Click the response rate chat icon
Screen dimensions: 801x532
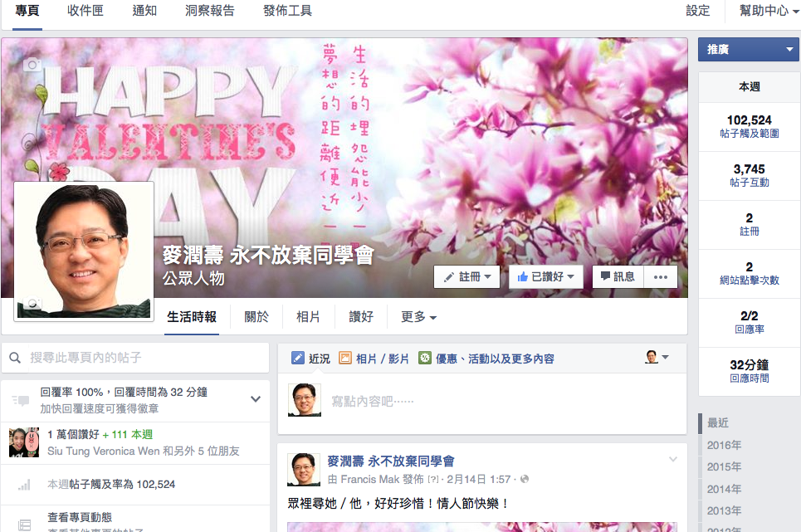coord(21,400)
